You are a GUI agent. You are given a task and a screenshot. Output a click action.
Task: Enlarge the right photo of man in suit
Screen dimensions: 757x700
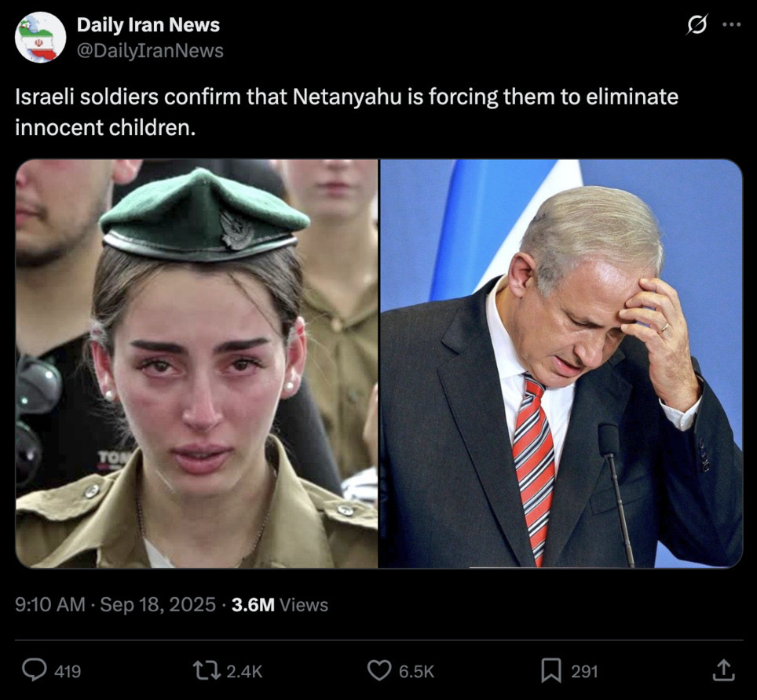pos(561,364)
